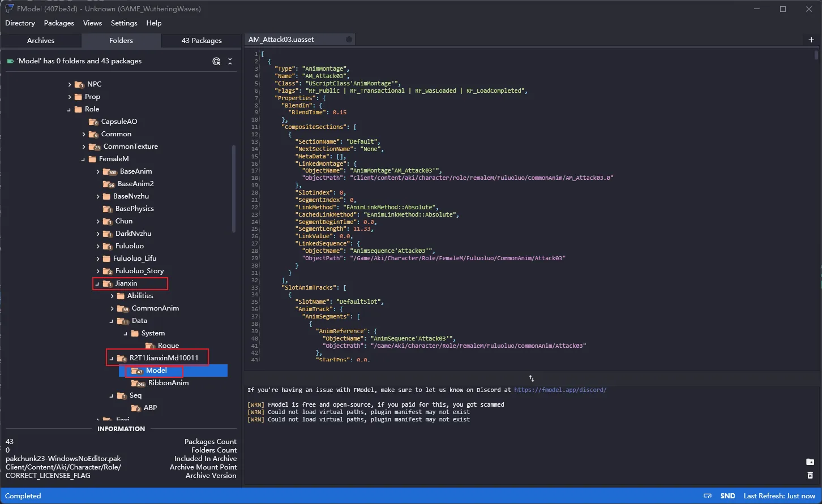Screen dimensions: 822x504
Task: Click the focus/locate selected folder icon
Action: [216, 61]
